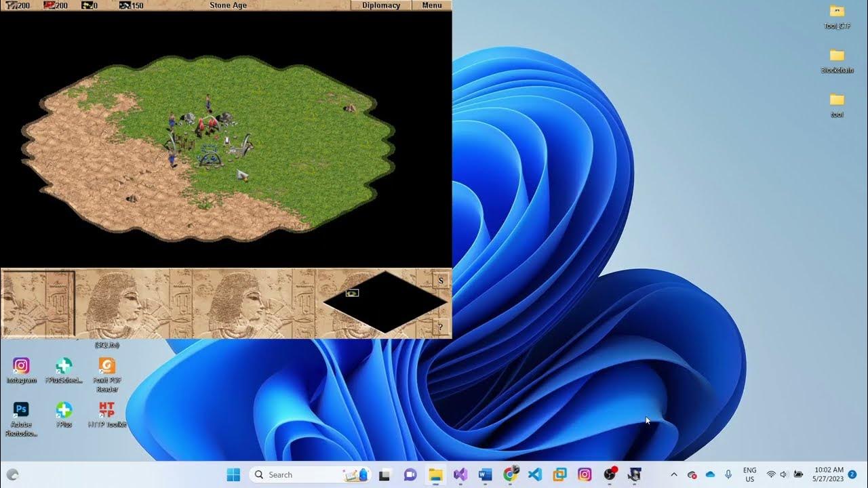Open the Instagram desktop shortcut
Screen dimensions: 868x488
(21, 370)
